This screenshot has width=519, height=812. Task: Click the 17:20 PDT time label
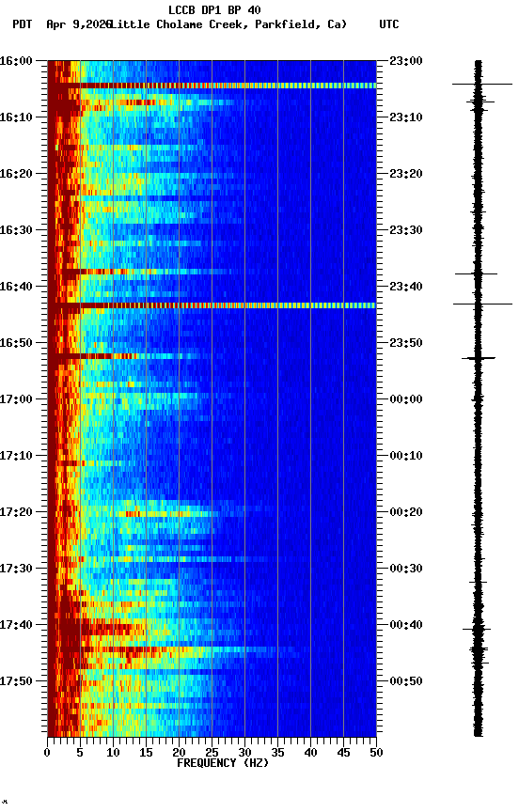point(16,512)
